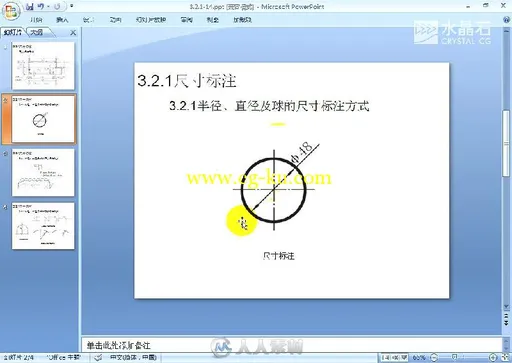Viewport: 512px width, 363px height.
Task: Minimize the PowerPoint window
Action: tap(468, 6)
